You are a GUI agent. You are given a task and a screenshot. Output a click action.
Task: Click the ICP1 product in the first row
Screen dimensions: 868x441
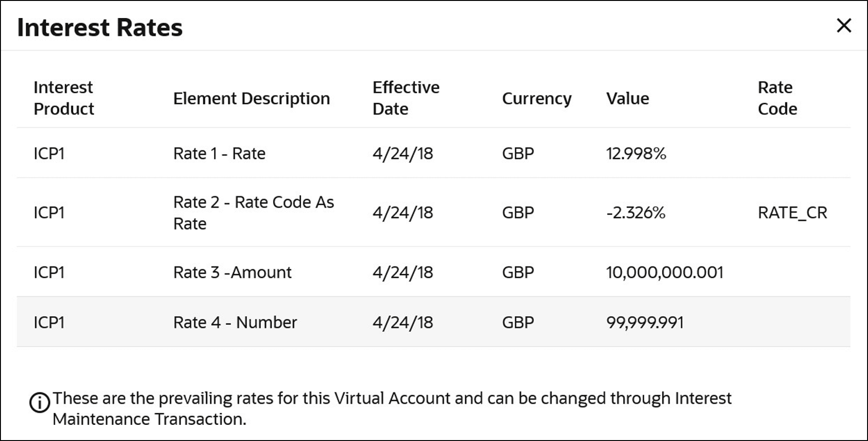[x=49, y=153]
